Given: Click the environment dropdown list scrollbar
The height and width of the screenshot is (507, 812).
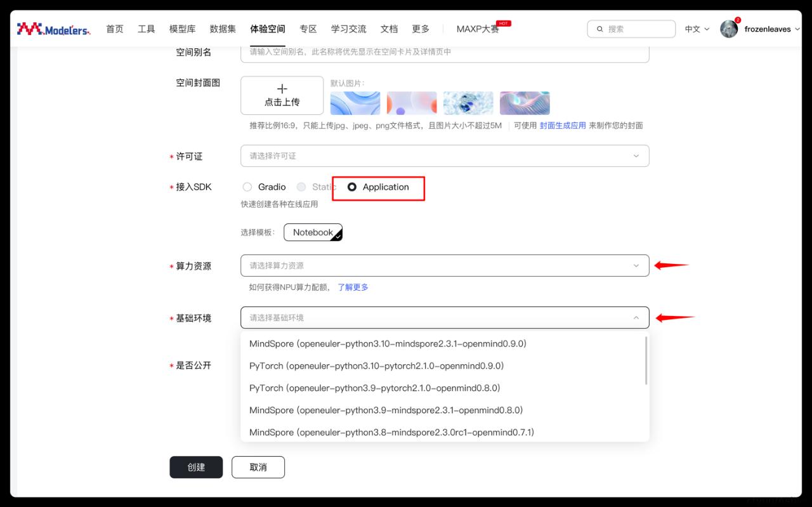Looking at the screenshot, I should tap(646, 360).
